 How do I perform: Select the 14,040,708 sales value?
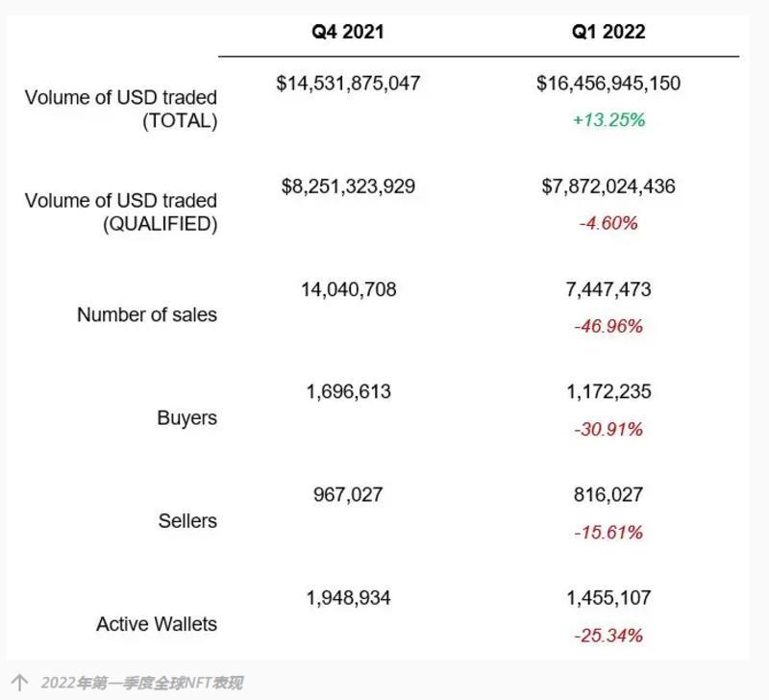click(x=348, y=289)
